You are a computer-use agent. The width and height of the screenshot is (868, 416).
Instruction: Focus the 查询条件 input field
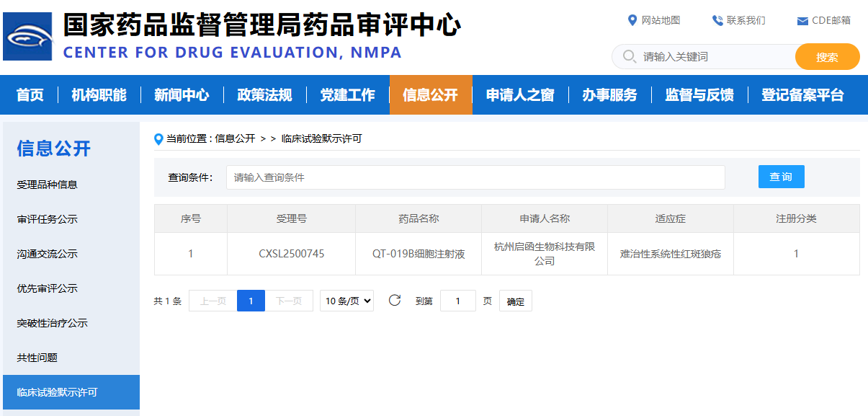coord(475,177)
